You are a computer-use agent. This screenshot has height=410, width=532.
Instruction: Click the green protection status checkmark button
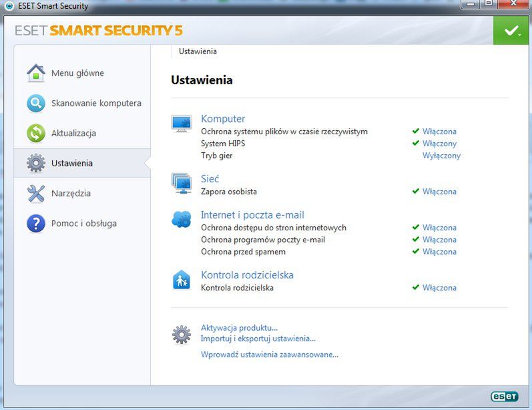(x=511, y=31)
